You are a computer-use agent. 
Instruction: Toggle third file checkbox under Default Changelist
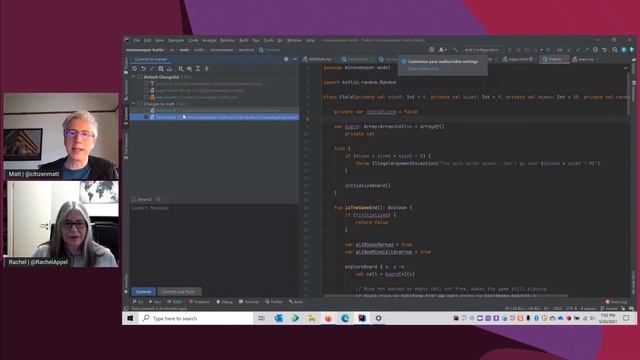(146, 98)
